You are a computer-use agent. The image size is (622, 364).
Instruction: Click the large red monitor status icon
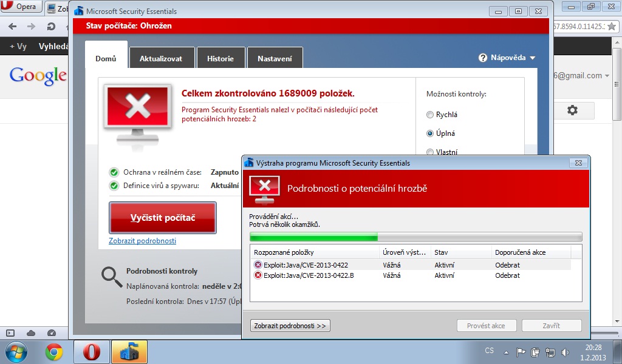click(138, 114)
